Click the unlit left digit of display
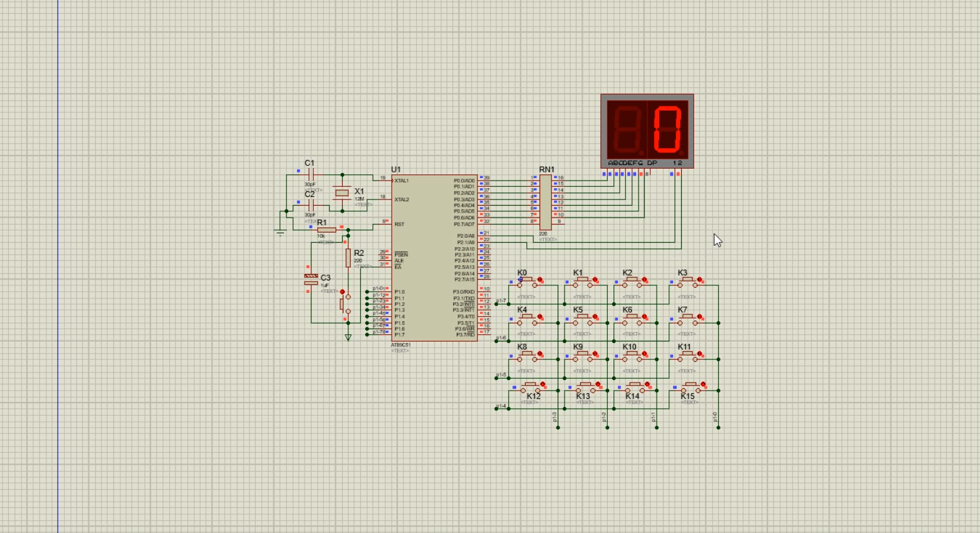The width and height of the screenshot is (980, 533). coord(627,130)
